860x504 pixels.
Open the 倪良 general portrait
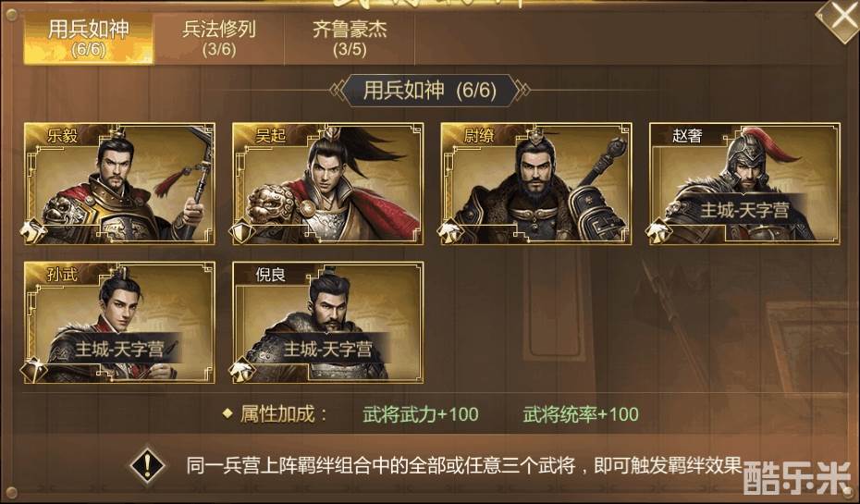(x=328, y=322)
